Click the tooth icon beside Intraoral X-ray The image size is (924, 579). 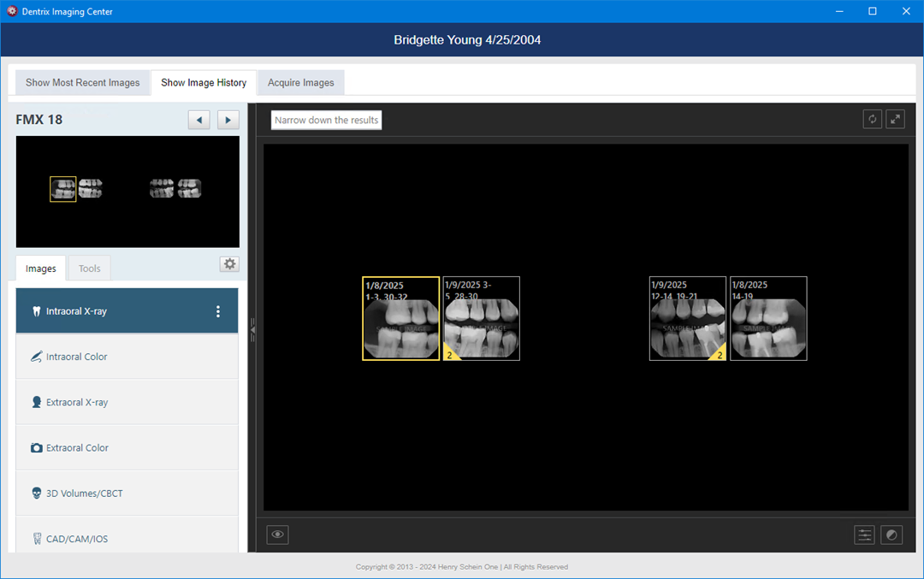click(37, 311)
